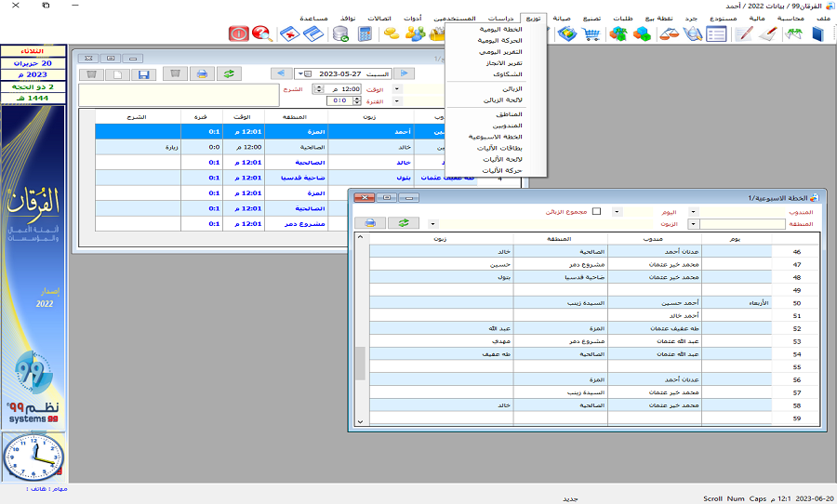Click the new blank page icon
This screenshot has width=837, height=504.
click(117, 73)
